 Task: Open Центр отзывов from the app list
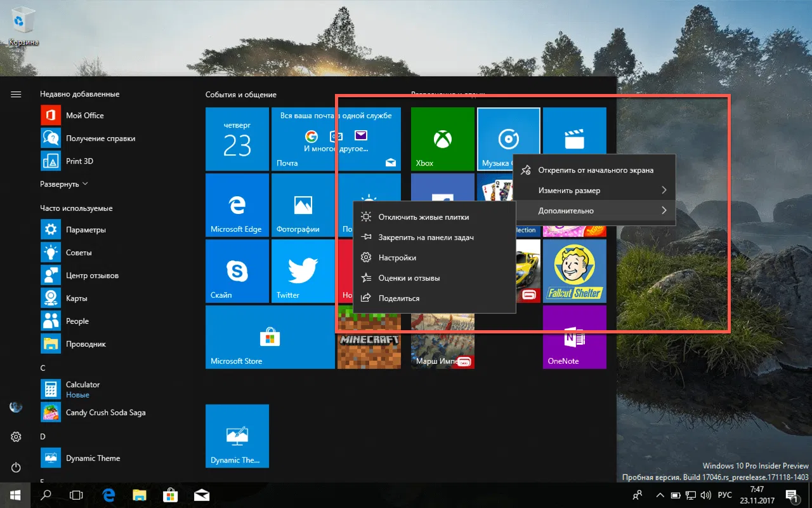92,275
